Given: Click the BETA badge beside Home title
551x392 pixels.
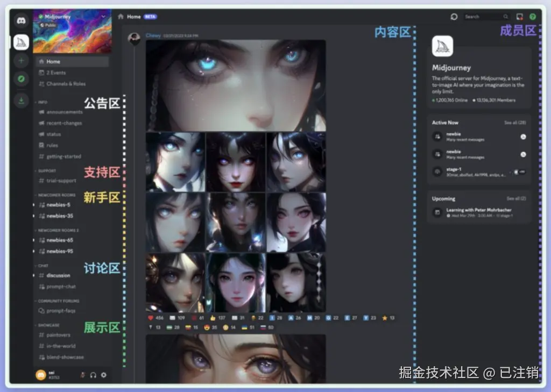Looking at the screenshot, I should click(151, 17).
